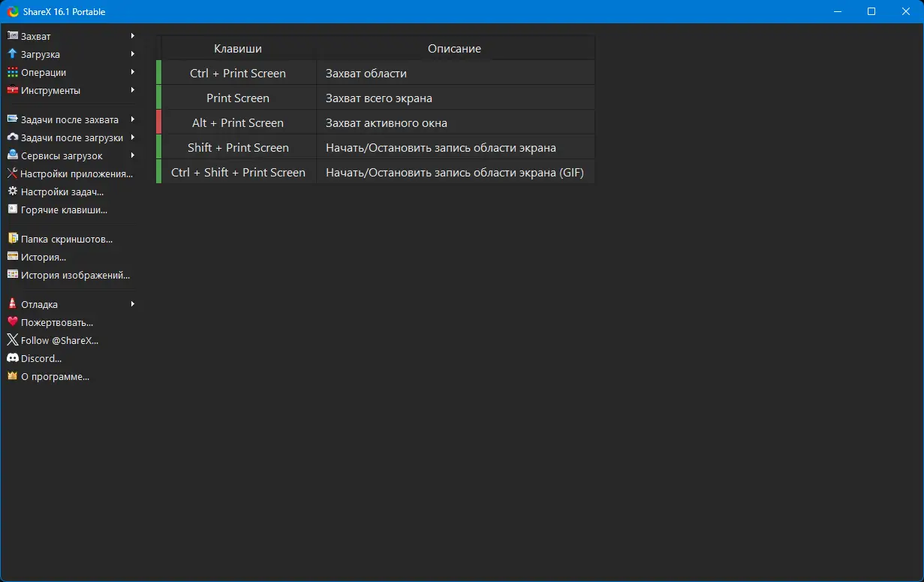The image size is (924, 582).
Task: Click the blue arrow Загрузка icon
Action: coord(12,54)
